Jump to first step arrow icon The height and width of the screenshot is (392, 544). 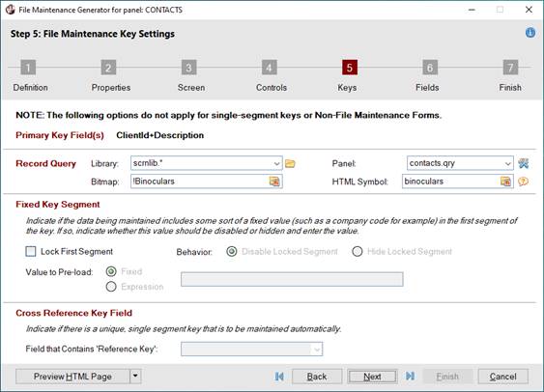tap(279, 376)
